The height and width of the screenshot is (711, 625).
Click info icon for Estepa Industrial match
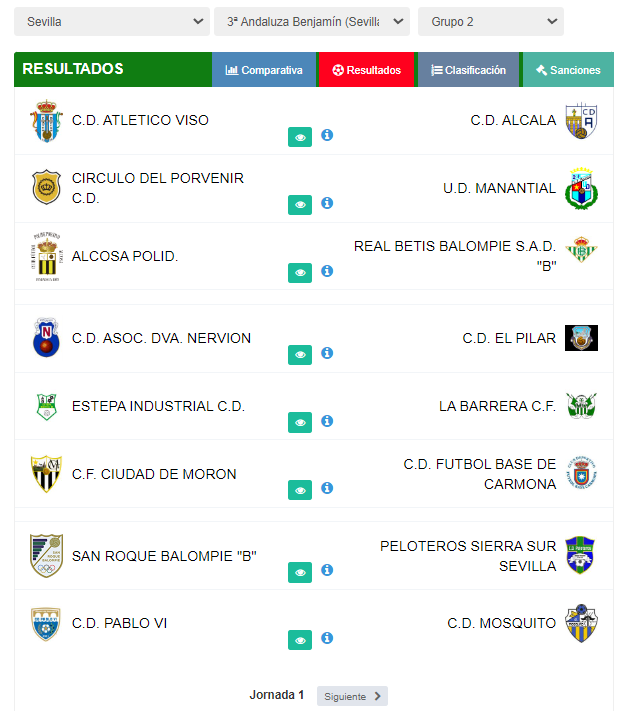[x=327, y=421]
